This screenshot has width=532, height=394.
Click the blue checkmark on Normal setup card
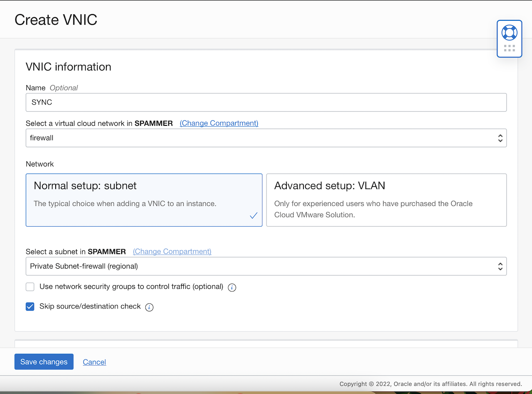click(x=254, y=216)
